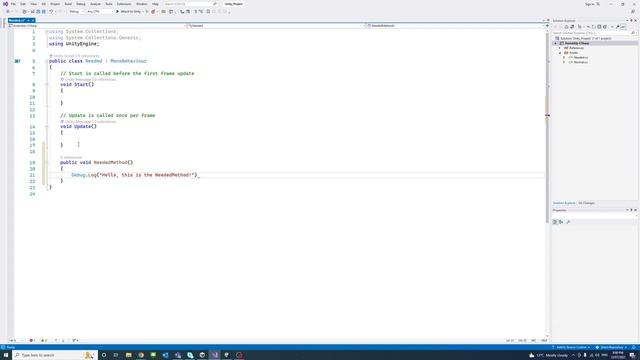Open the Any CPU platform dropdown
640x360 pixels.
[x=99, y=11]
